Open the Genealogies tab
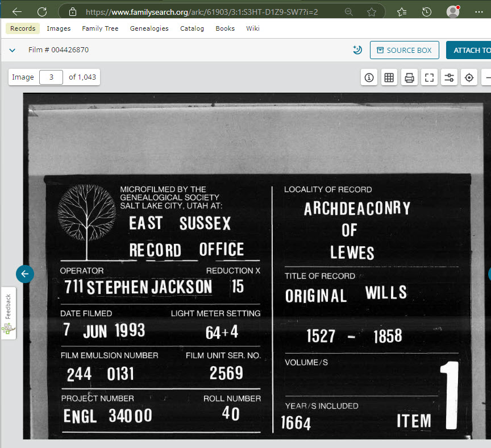The width and height of the screenshot is (491, 448). click(149, 28)
